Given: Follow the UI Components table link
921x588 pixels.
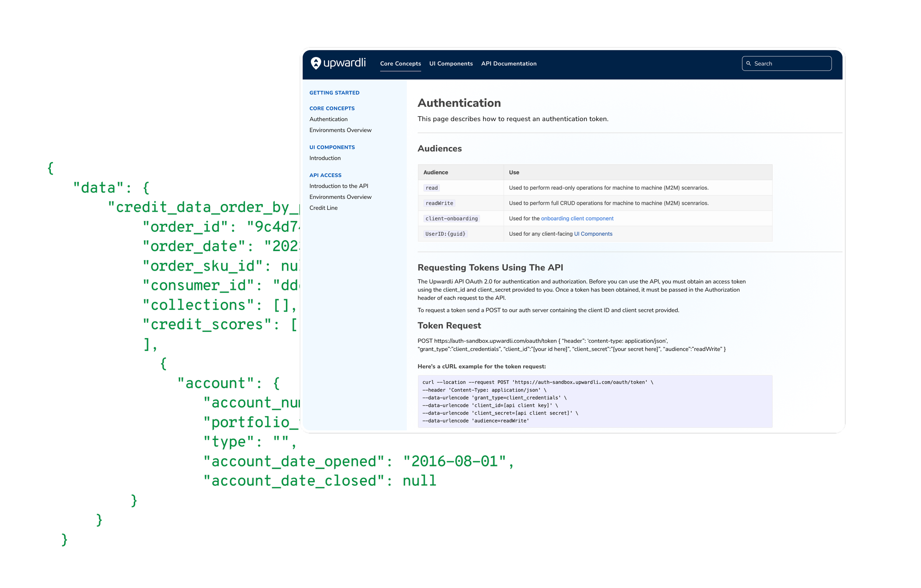Looking at the screenshot, I should click(x=593, y=233).
